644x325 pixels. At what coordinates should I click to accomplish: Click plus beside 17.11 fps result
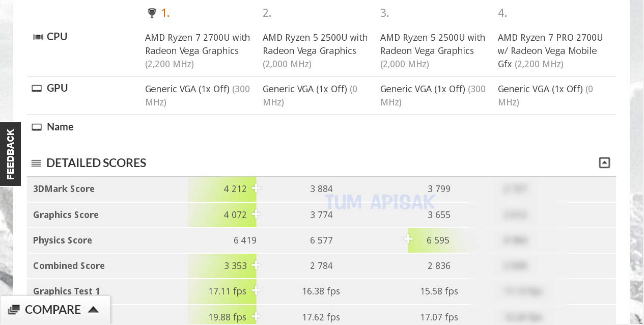256,291
